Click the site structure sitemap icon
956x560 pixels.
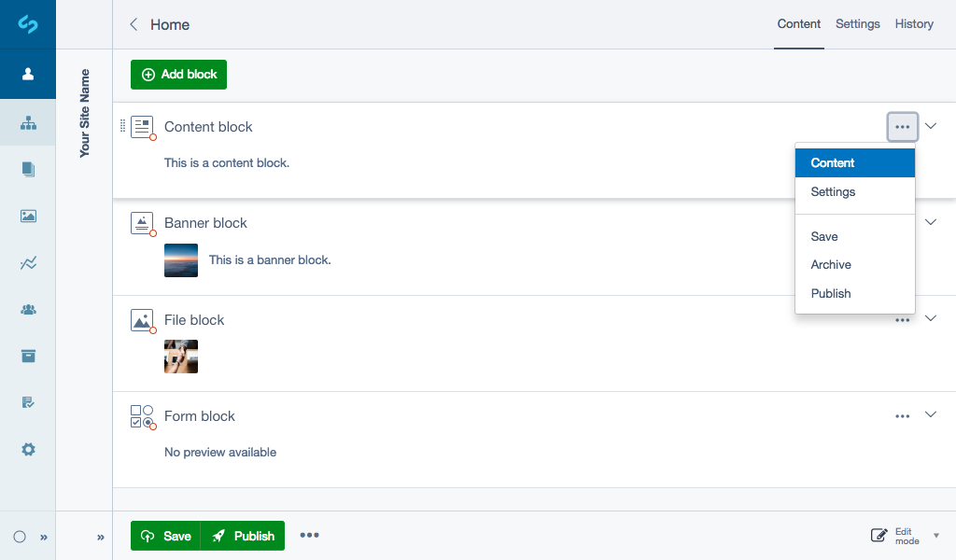point(28,122)
